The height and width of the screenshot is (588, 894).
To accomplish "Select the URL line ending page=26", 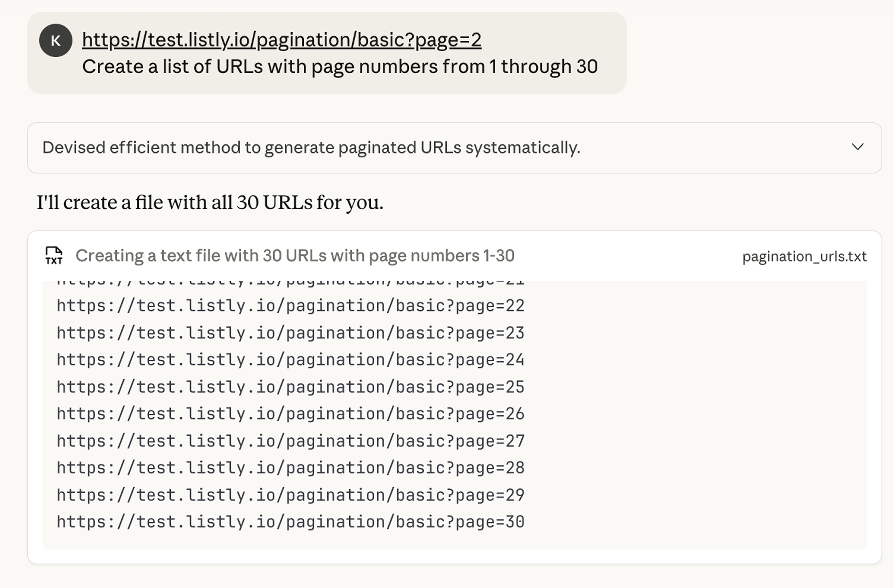I will click(290, 414).
